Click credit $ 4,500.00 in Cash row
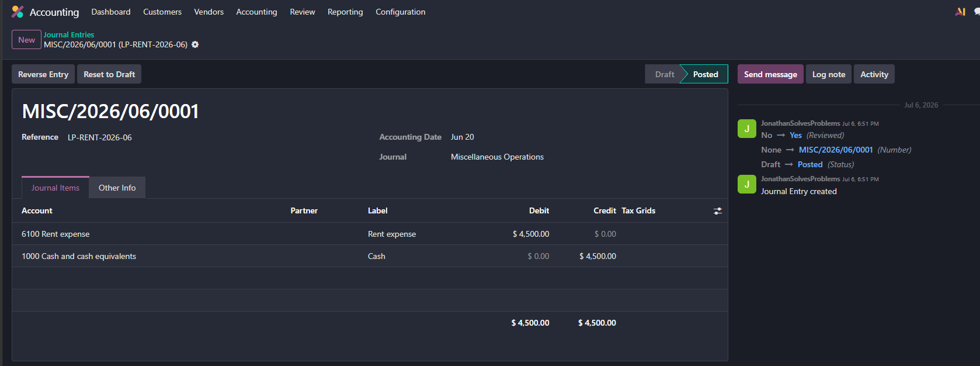Screen dimensions: 980x366 pos(597,256)
